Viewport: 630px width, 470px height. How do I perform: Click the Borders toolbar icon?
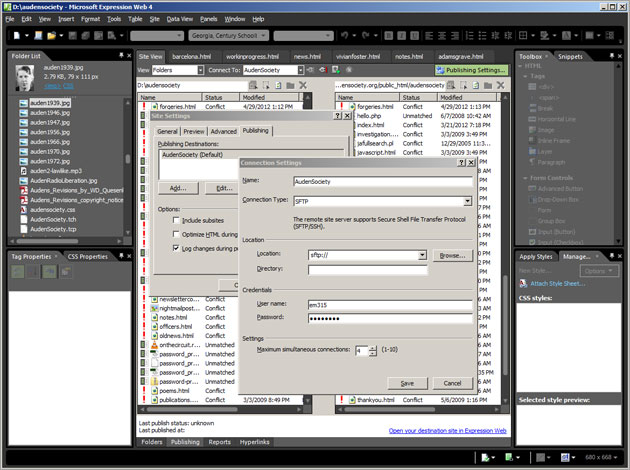tap(523, 36)
